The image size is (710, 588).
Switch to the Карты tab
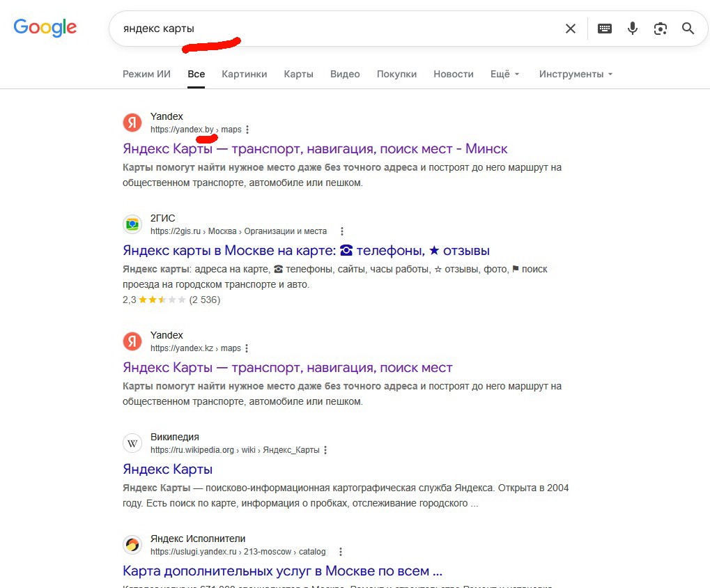click(x=298, y=74)
